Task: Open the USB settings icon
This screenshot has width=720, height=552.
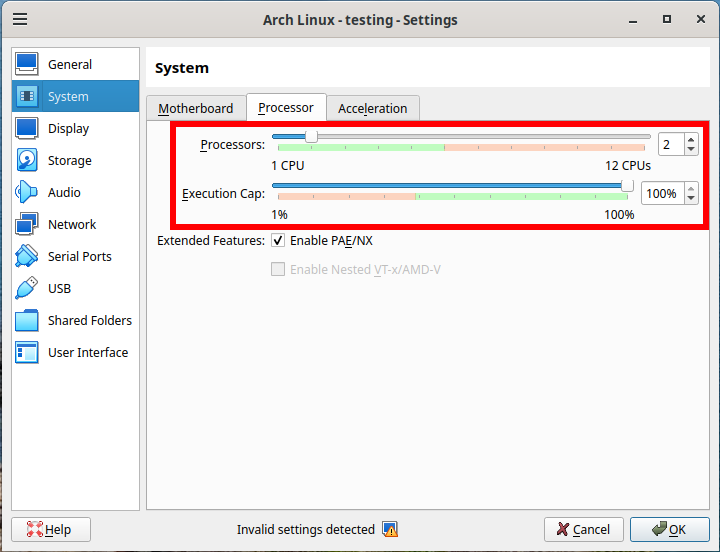Action: pos(27,288)
